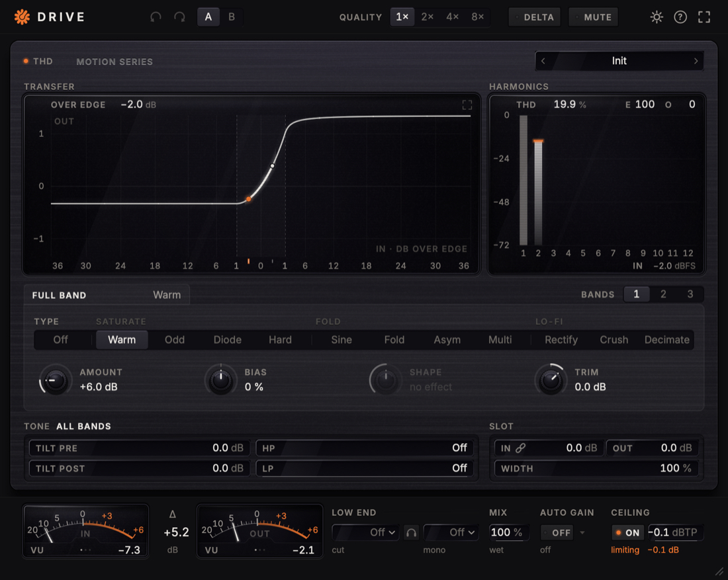Open the low end mono Off dropdown
This screenshot has height=580, width=728.
pyautogui.click(x=452, y=532)
